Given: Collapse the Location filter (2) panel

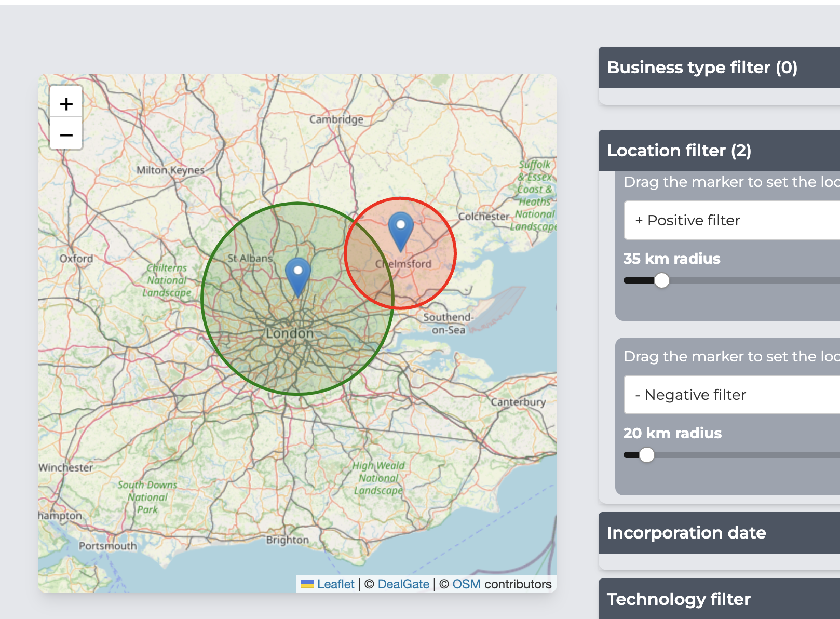Looking at the screenshot, I should click(x=719, y=151).
